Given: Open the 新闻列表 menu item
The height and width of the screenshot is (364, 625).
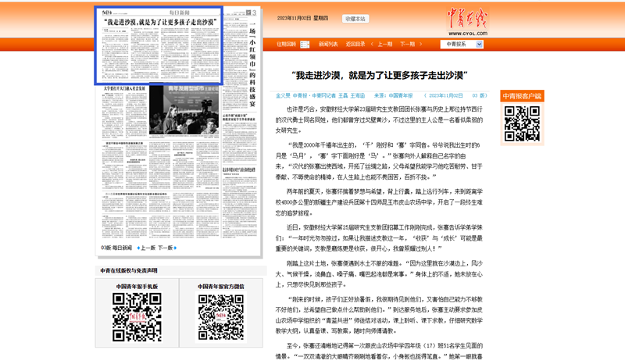Looking at the screenshot, I should click(x=328, y=45).
